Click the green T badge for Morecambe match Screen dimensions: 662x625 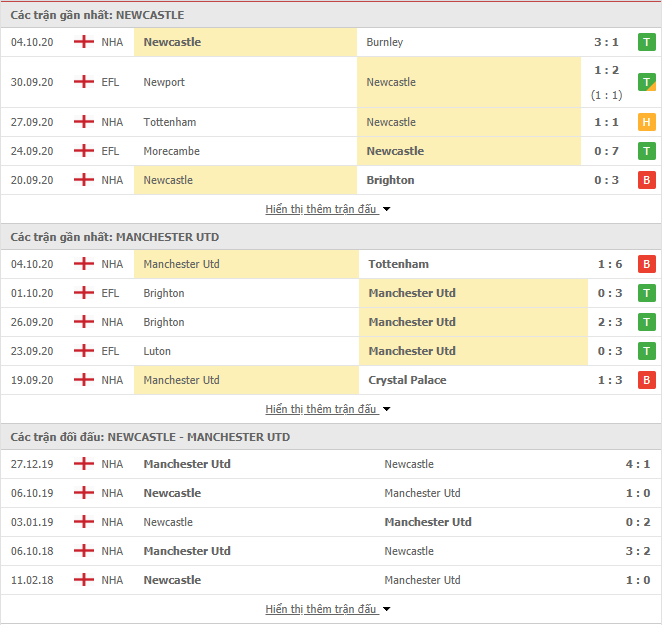(x=646, y=151)
